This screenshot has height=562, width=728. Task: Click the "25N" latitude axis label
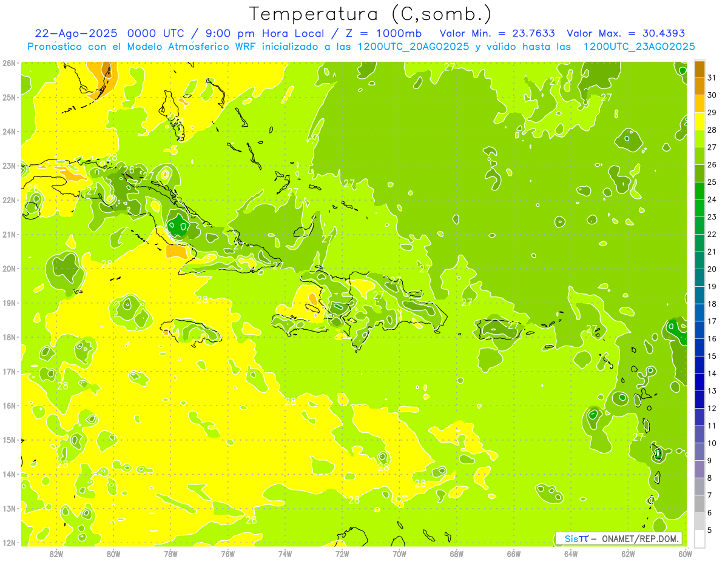click(9, 97)
